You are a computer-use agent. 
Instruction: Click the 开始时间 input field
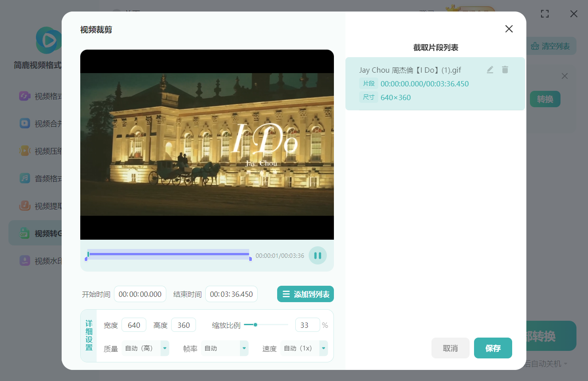[x=140, y=294]
